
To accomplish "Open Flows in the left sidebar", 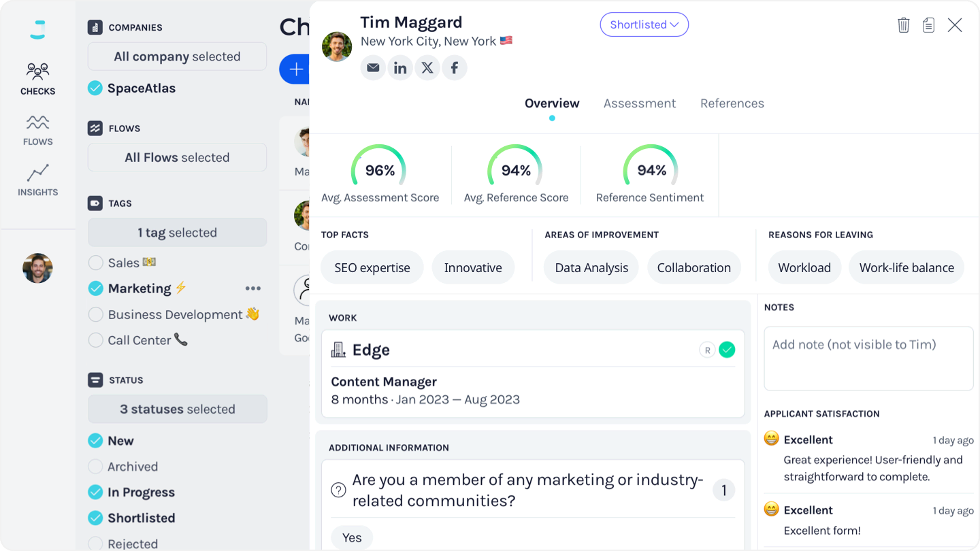I will coord(37,131).
